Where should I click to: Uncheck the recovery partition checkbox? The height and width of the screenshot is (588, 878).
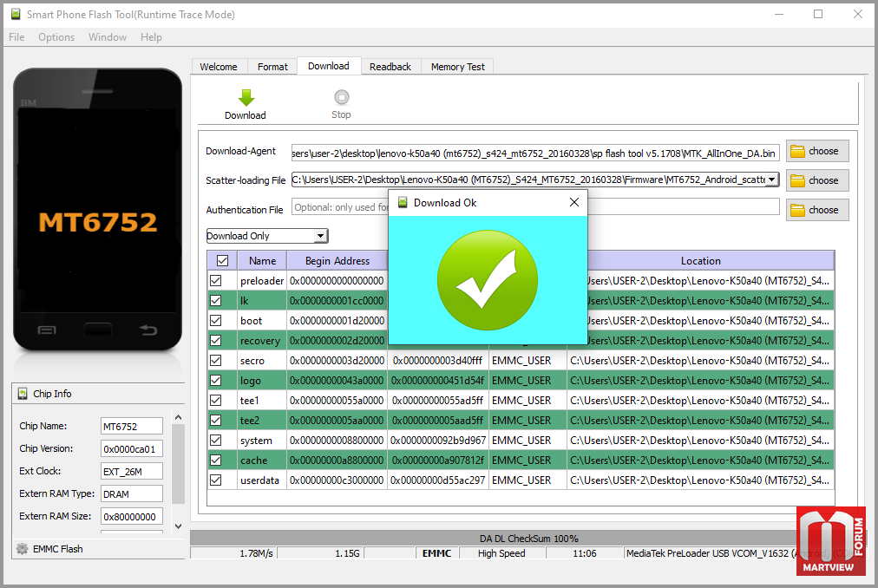pos(215,341)
